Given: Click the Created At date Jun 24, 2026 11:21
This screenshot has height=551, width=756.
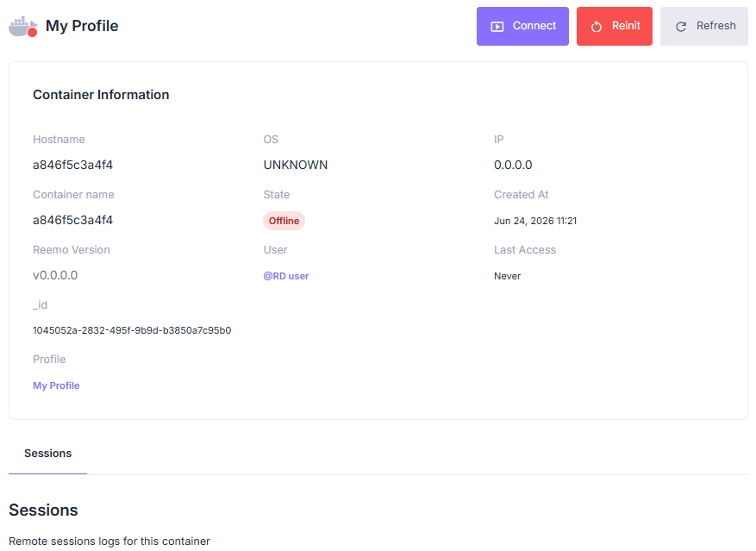Looking at the screenshot, I should coord(535,221).
